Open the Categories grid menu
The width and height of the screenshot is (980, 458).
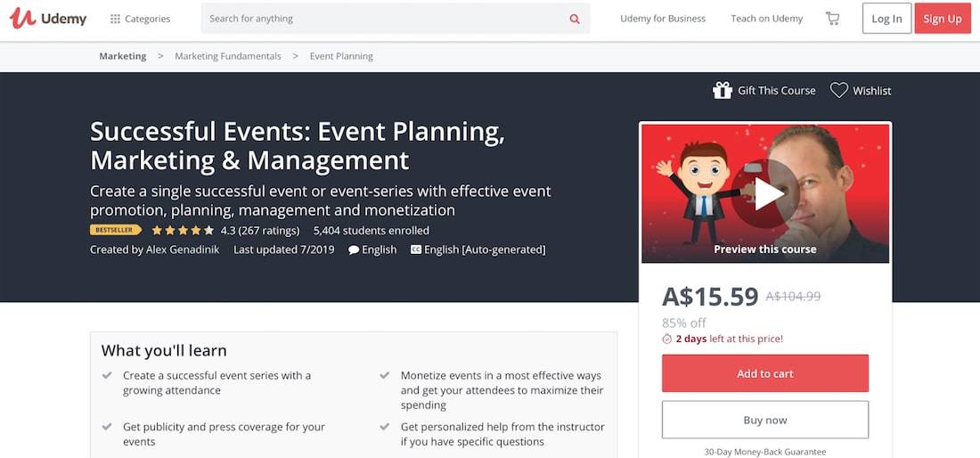pos(140,19)
